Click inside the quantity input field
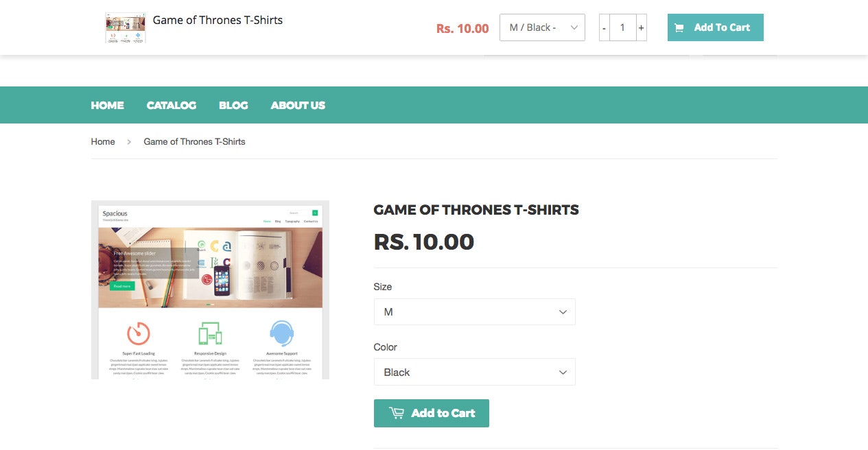868x450 pixels. [622, 27]
